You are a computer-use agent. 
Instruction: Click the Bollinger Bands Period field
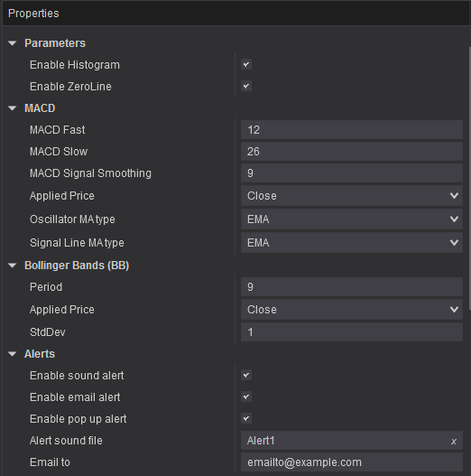tap(352, 287)
